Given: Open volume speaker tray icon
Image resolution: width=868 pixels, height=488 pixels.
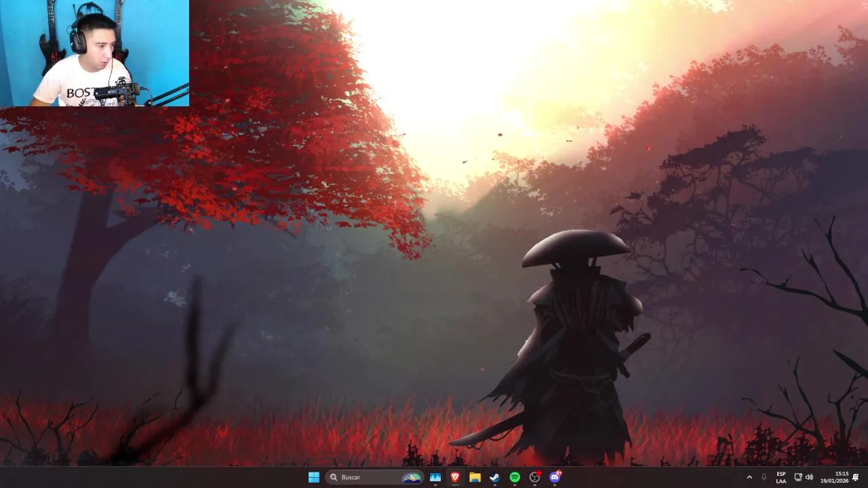Looking at the screenshot, I should click(x=809, y=477).
